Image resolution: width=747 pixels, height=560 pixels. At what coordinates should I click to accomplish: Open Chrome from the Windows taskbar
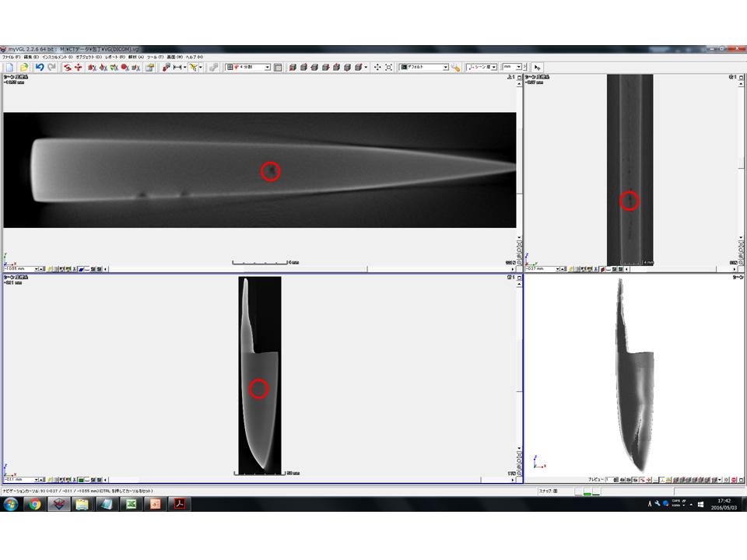tap(34, 504)
